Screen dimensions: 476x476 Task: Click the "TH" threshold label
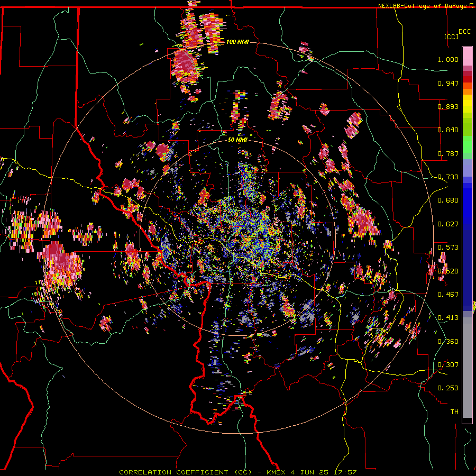(454, 412)
